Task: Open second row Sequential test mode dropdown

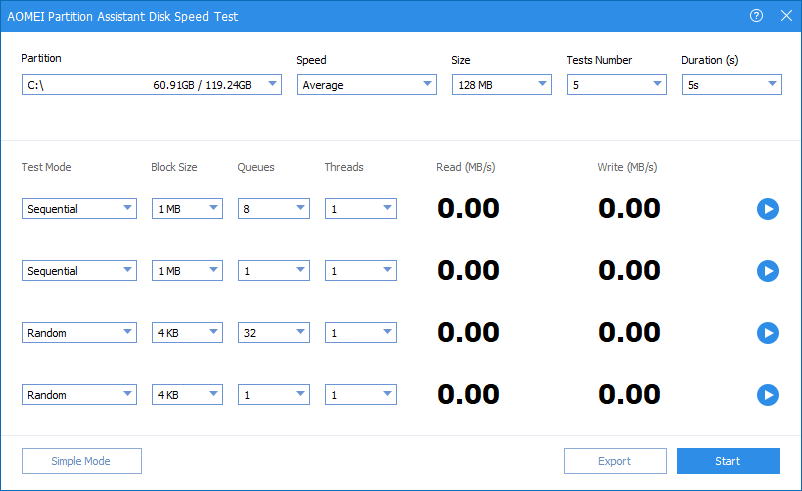Action: tap(79, 271)
